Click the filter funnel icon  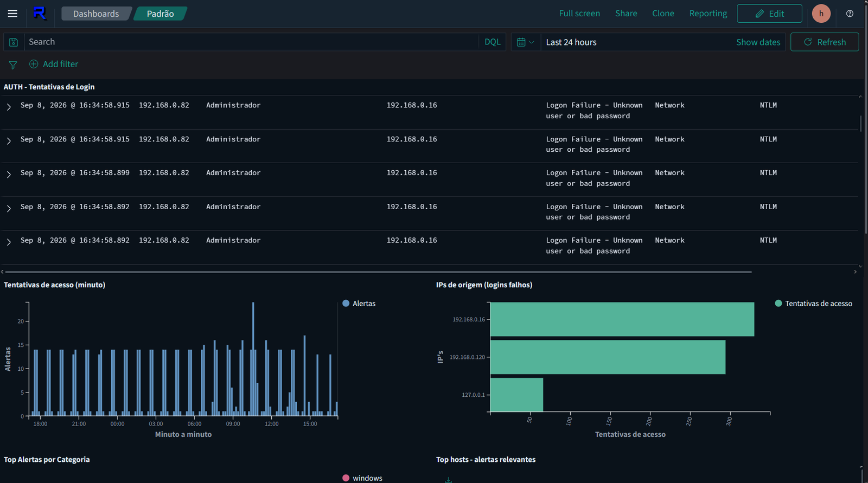pyautogui.click(x=13, y=65)
